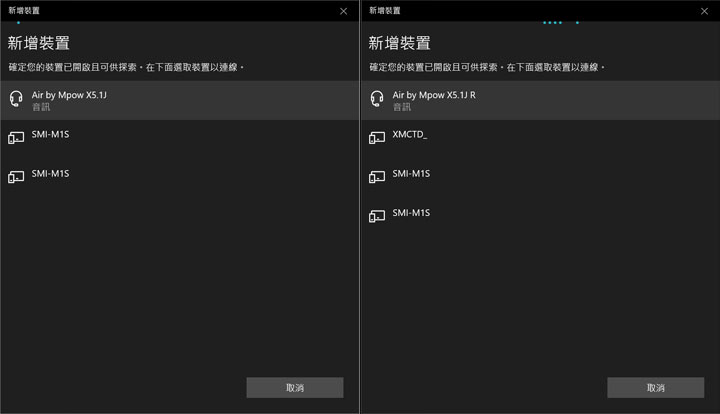720x414 pixels.
Task: Select lower SMI-M1S name in right dialog
Action: 411,213
